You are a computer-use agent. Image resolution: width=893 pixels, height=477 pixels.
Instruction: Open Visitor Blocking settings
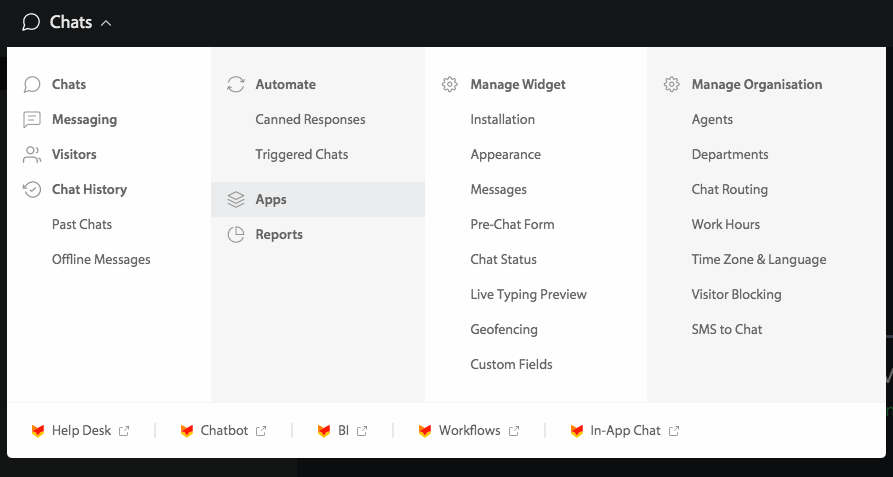click(736, 295)
